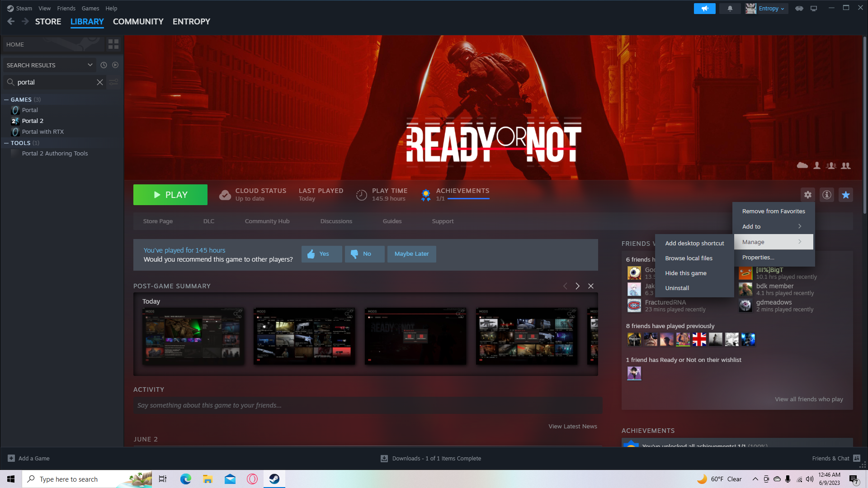This screenshot has width=868, height=488.
Task: Collapse the Games category
Action: [6, 100]
